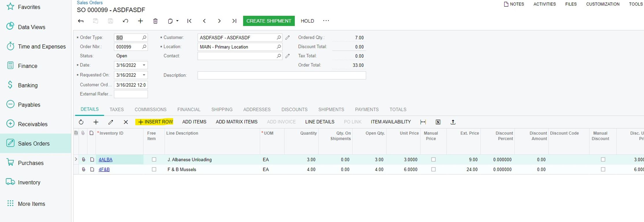Image resolution: width=644 pixels, height=222 pixels.
Task: Open the Totals tab
Action: (398, 110)
